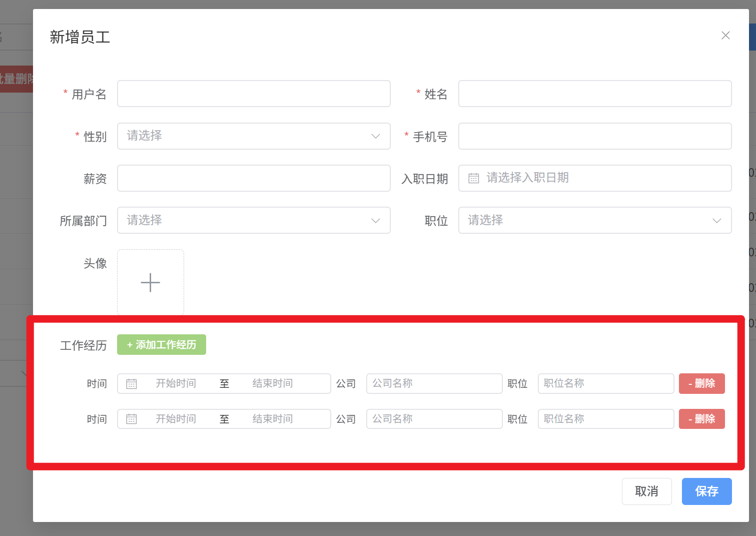The width and height of the screenshot is (756, 536).
Task: Click 职位名称 field in second row
Action: click(x=605, y=419)
